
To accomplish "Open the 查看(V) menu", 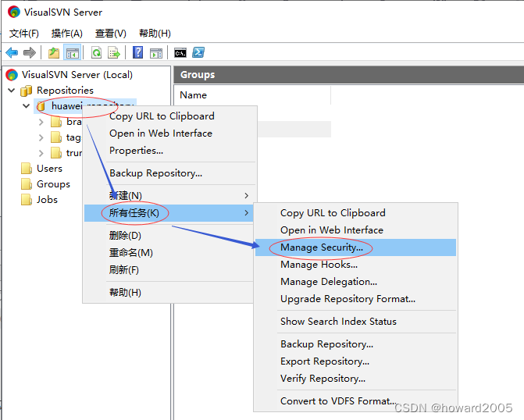I will [x=111, y=34].
